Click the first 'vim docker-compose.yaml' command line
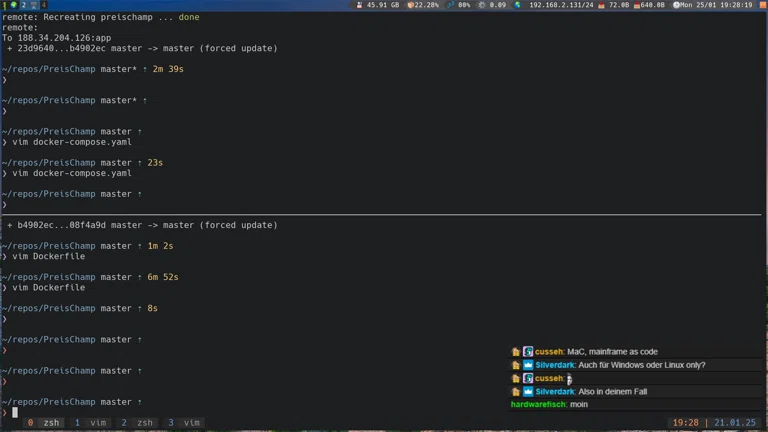This screenshot has height=432, width=768. point(72,142)
